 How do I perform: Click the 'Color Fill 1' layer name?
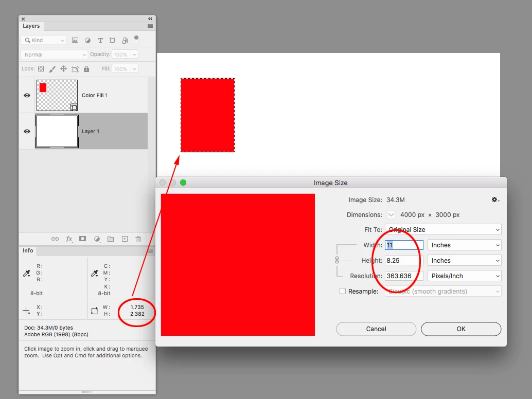tap(95, 95)
